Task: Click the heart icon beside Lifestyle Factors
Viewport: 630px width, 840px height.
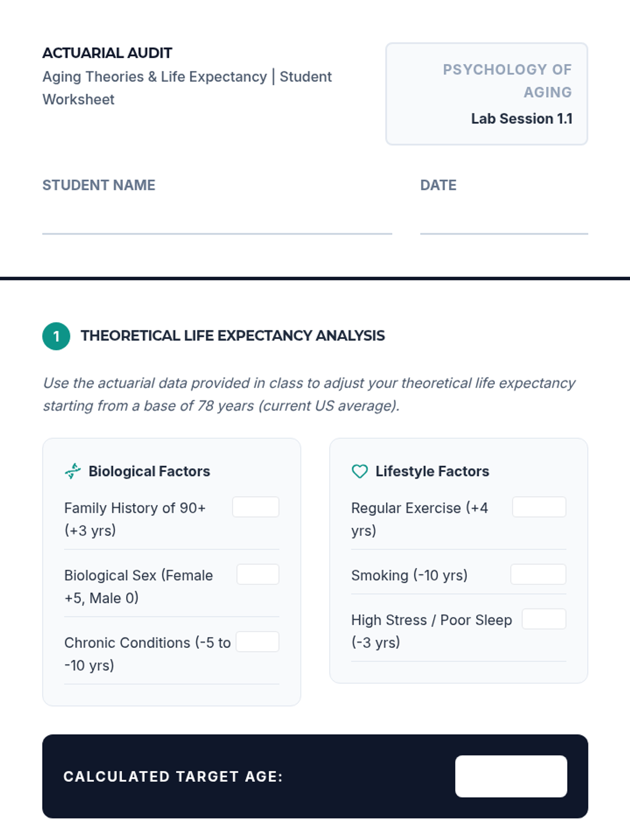Action: (x=360, y=471)
